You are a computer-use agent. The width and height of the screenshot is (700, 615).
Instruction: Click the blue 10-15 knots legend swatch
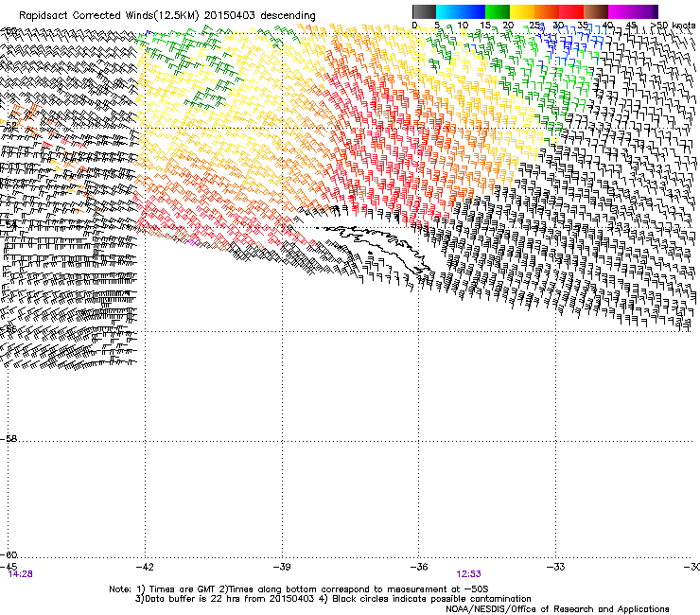472,11
